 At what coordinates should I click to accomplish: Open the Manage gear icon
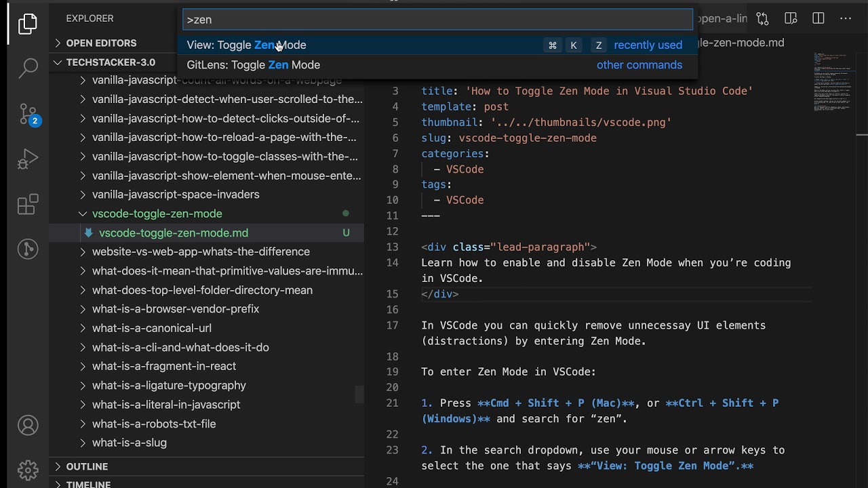(28, 470)
